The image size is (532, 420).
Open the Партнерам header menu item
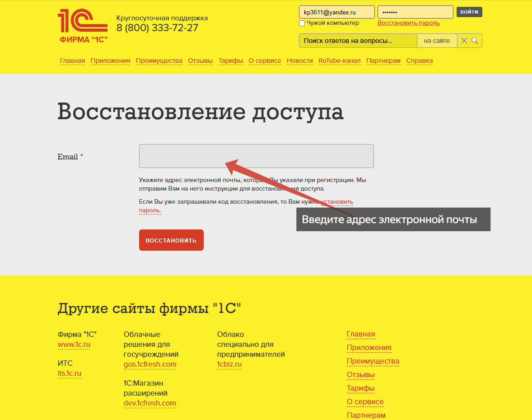click(x=383, y=61)
